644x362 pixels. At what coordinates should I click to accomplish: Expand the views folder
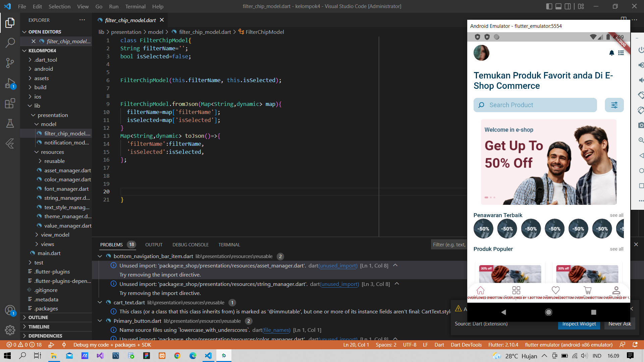(47, 244)
